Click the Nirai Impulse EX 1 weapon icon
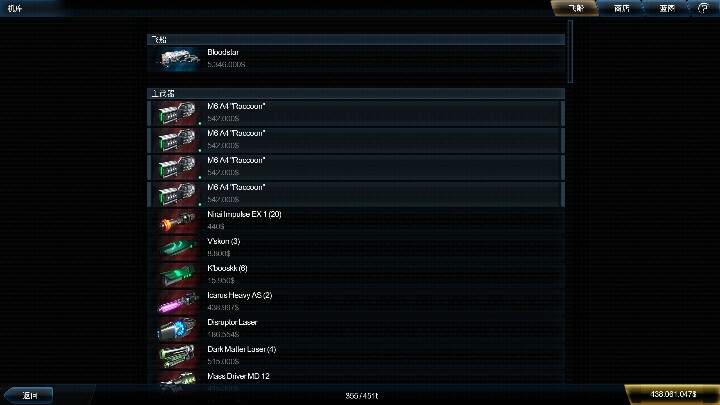Viewport: 720px width, 405px height. [178, 221]
